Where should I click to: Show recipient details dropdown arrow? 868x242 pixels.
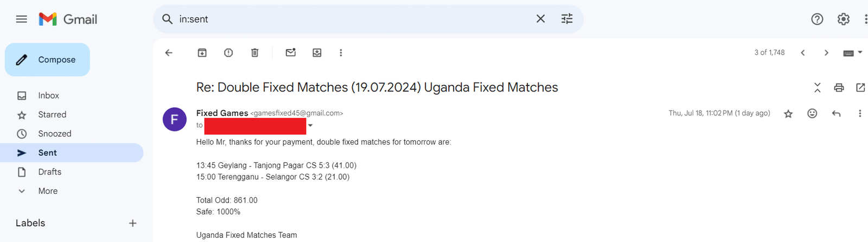tap(310, 126)
